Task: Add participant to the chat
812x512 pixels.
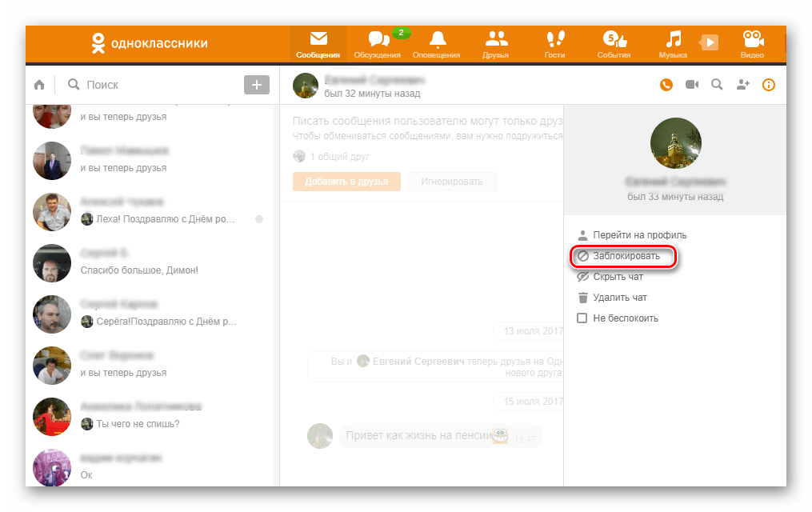Action: point(742,84)
